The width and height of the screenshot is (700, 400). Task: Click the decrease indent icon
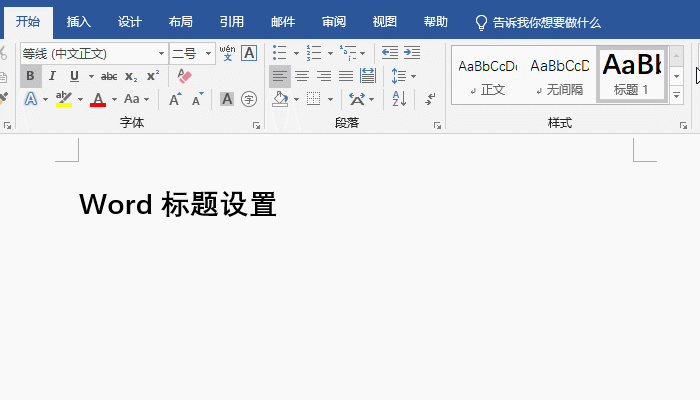390,53
